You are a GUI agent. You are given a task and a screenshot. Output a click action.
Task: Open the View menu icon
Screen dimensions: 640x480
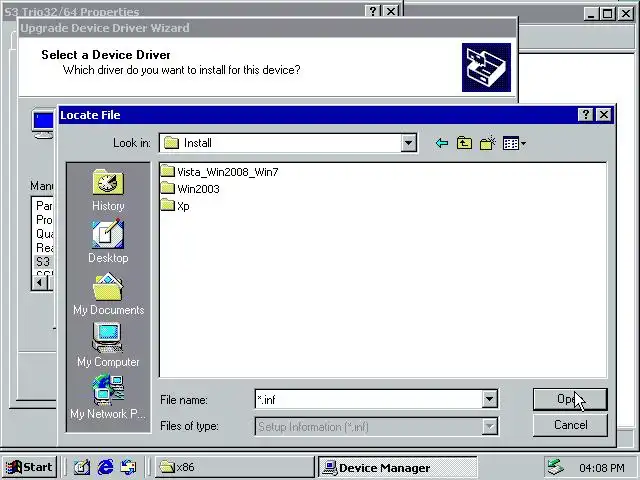(514, 143)
